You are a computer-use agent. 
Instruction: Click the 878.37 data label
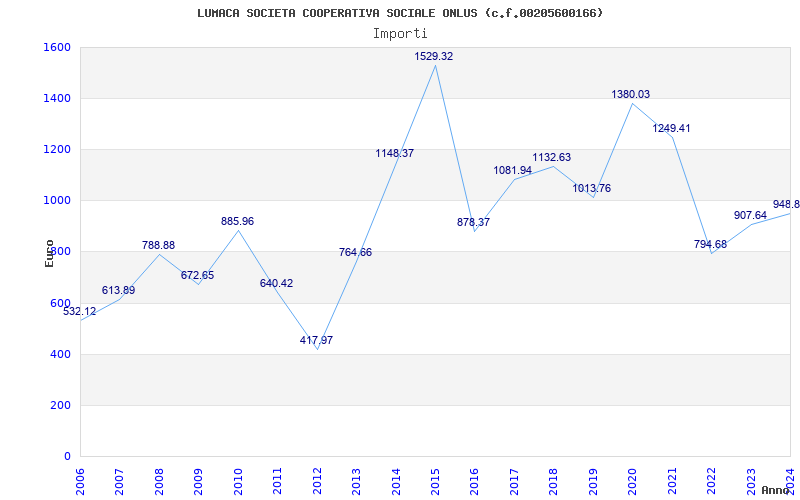[473, 222]
